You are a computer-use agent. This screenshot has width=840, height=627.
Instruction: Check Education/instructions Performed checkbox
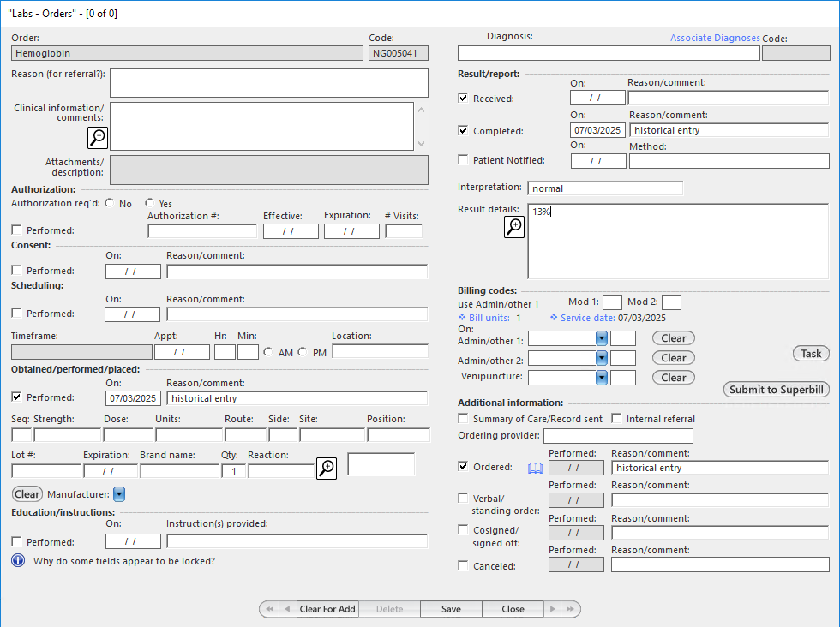(x=16, y=542)
